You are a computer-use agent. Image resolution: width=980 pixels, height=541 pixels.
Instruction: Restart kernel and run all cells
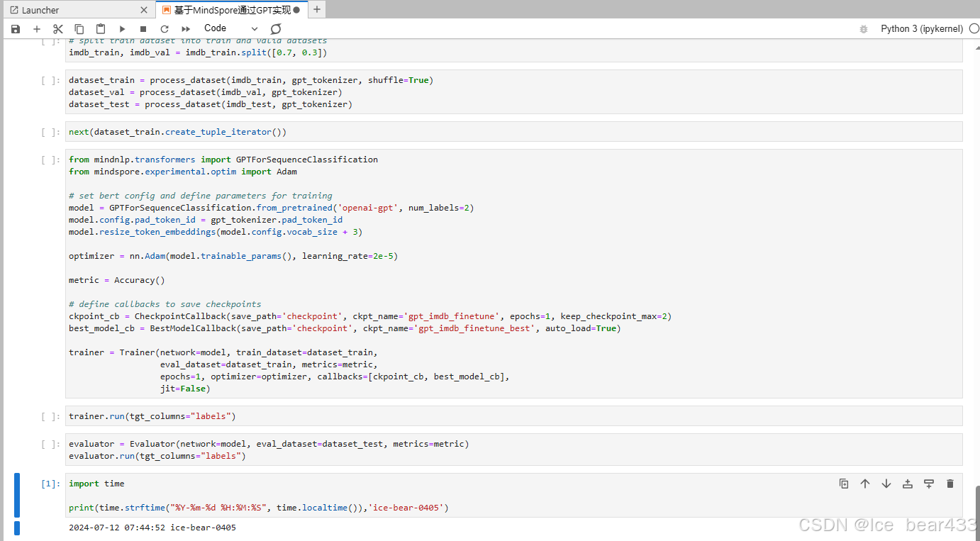tap(186, 29)
